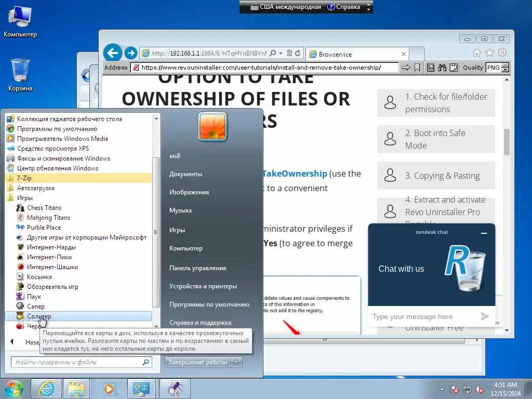Refresh the page with the reload icon
The image size is (532, 399).
tap(298, 54)
